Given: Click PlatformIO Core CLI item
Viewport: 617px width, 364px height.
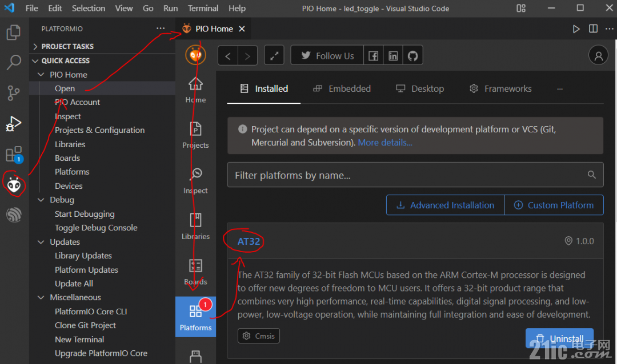Looking at the screenshot, I should tap(91, 312).
